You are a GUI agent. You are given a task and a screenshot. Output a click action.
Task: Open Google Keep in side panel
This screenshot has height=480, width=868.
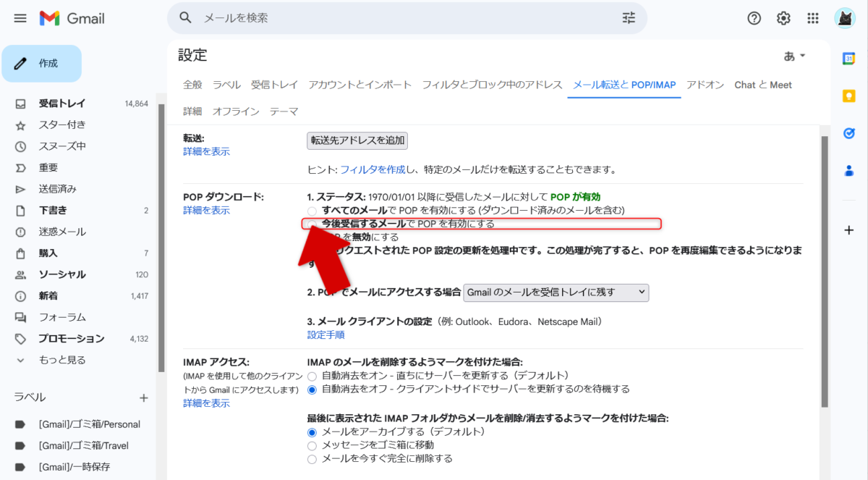pos(849,96)
